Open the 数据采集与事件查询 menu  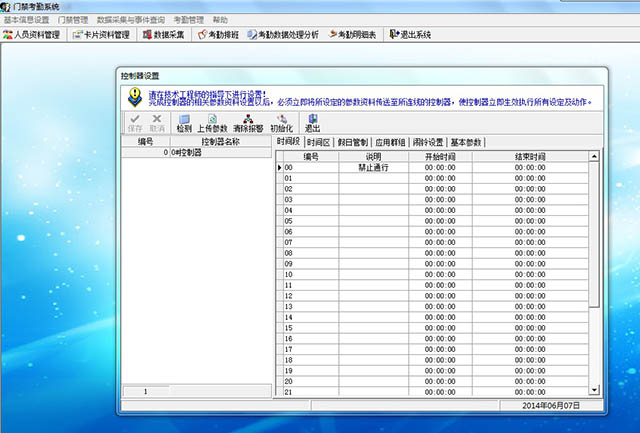pyautogui.click(x=130, y=19)
